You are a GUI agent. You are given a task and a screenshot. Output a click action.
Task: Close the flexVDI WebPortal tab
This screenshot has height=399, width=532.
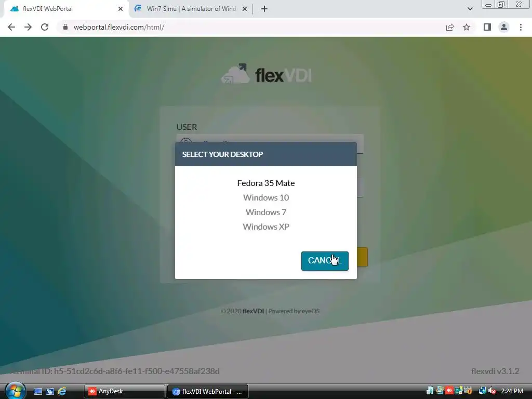point(121,9)
